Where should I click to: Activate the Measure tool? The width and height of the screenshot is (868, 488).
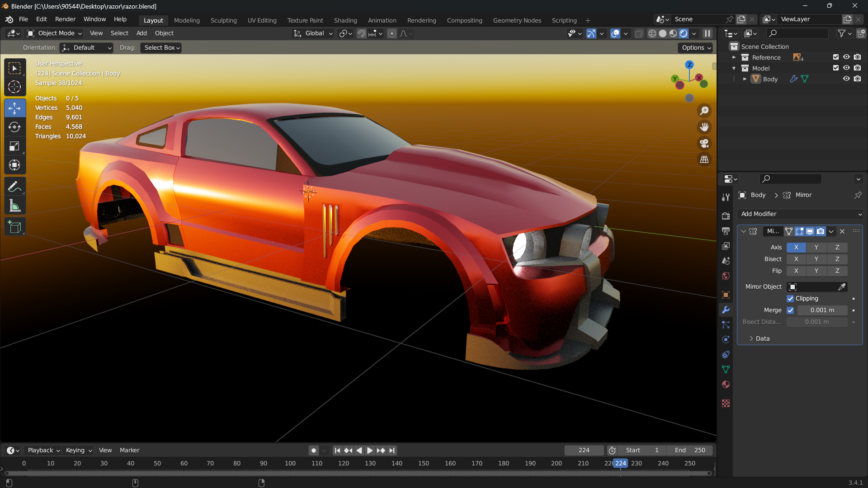pos(14,206)
